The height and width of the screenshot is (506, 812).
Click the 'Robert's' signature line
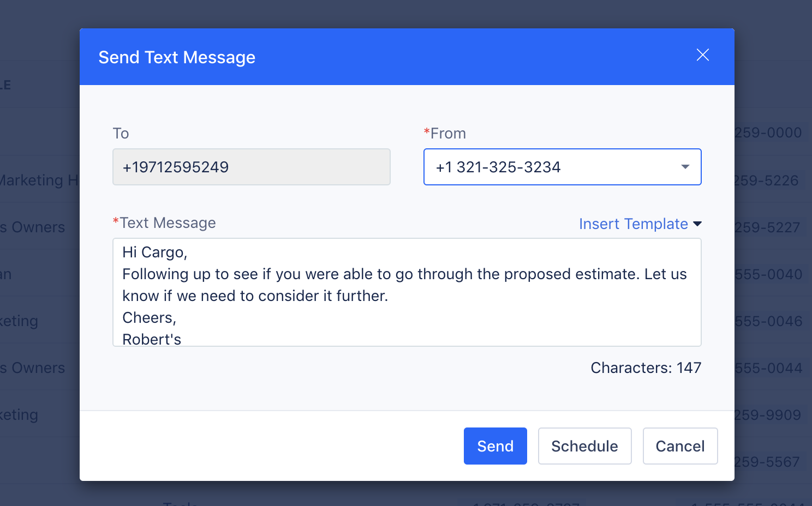pyautogui.click(x=152, y=339)
